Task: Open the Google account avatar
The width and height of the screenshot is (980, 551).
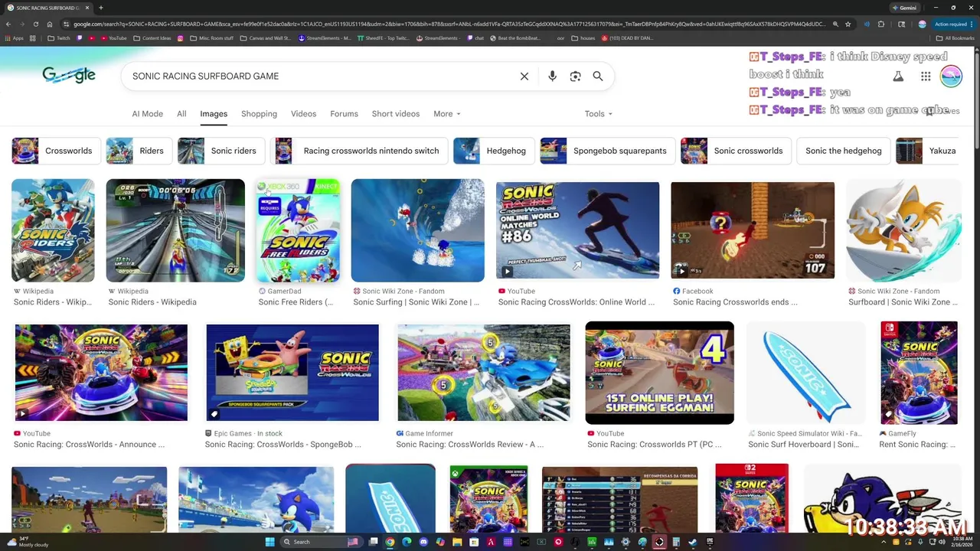Action: coord(951,77)
